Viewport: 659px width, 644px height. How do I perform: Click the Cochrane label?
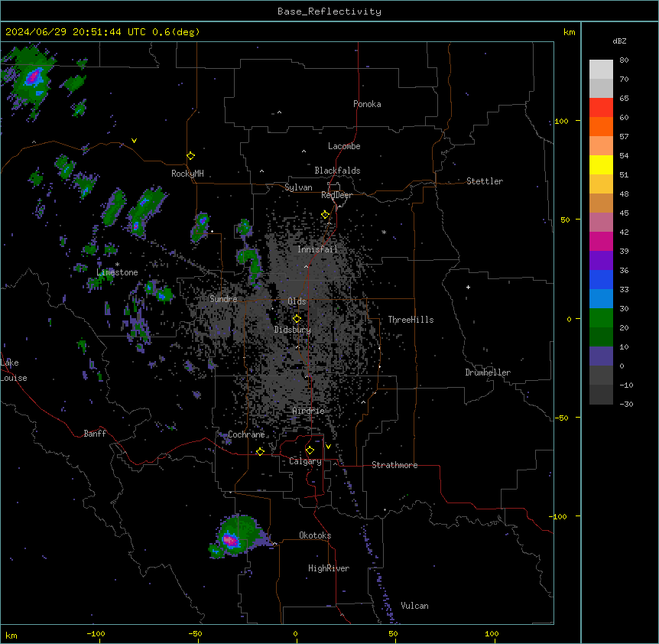click(x=246, y=434)
